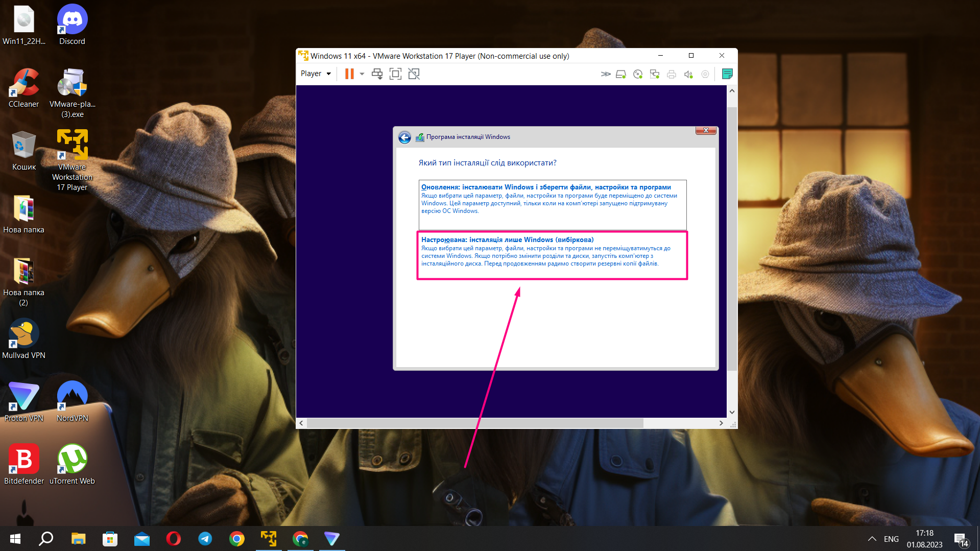Viewport: 980px width, 551px height.
Task: Switch ENG keyboard language indicator
Action: point(891,539)
